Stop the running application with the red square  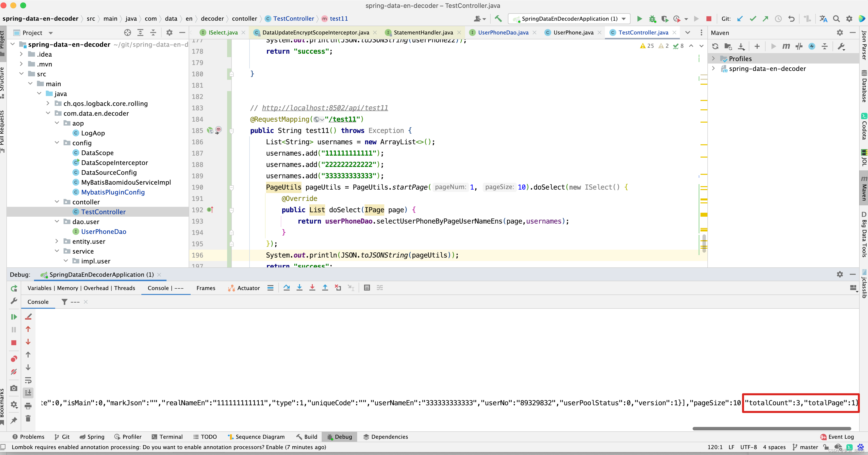click(709, 19)
